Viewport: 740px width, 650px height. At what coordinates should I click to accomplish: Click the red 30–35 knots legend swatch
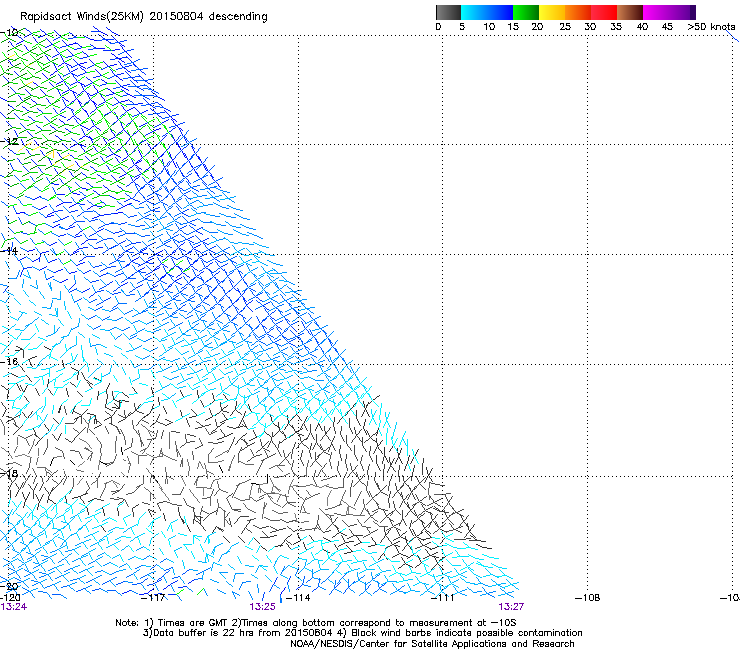coord(604,12)
